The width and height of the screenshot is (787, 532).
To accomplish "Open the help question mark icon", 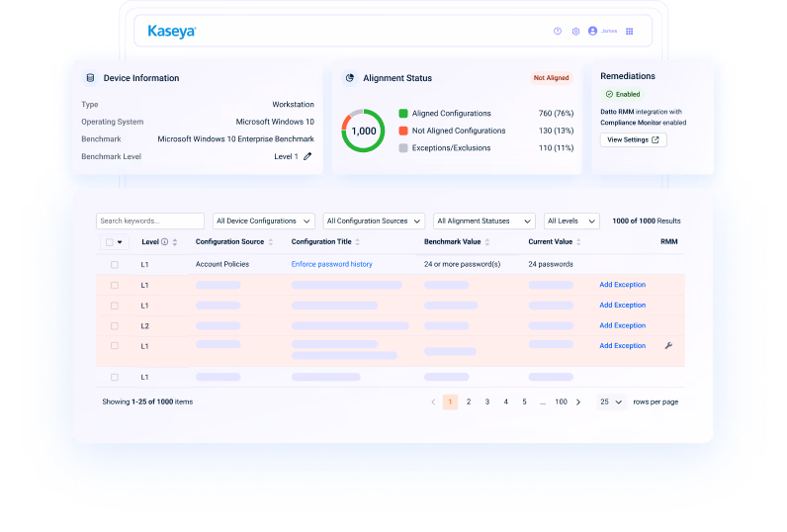I will pyautogui.click(x=557, y=31).
